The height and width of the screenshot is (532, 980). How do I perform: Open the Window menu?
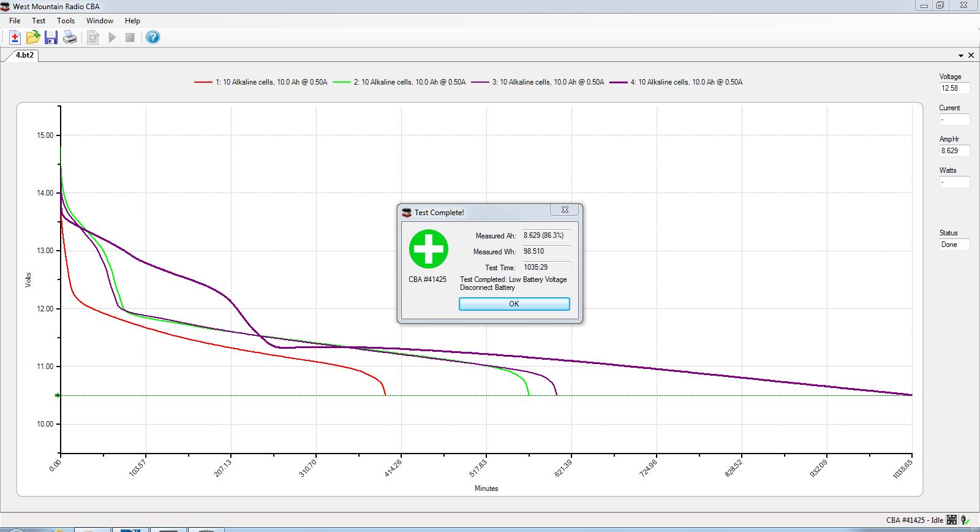(100, 21)
